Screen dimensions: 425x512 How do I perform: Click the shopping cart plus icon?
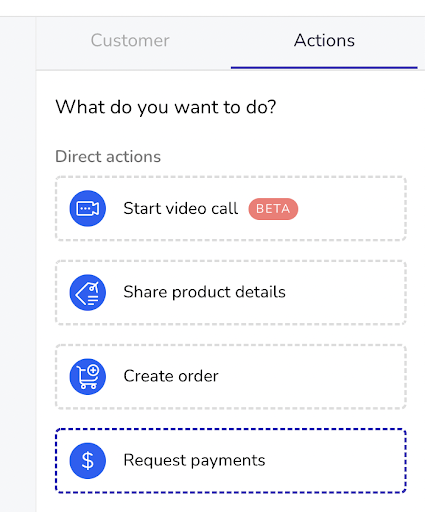click(x=88, y=376)
